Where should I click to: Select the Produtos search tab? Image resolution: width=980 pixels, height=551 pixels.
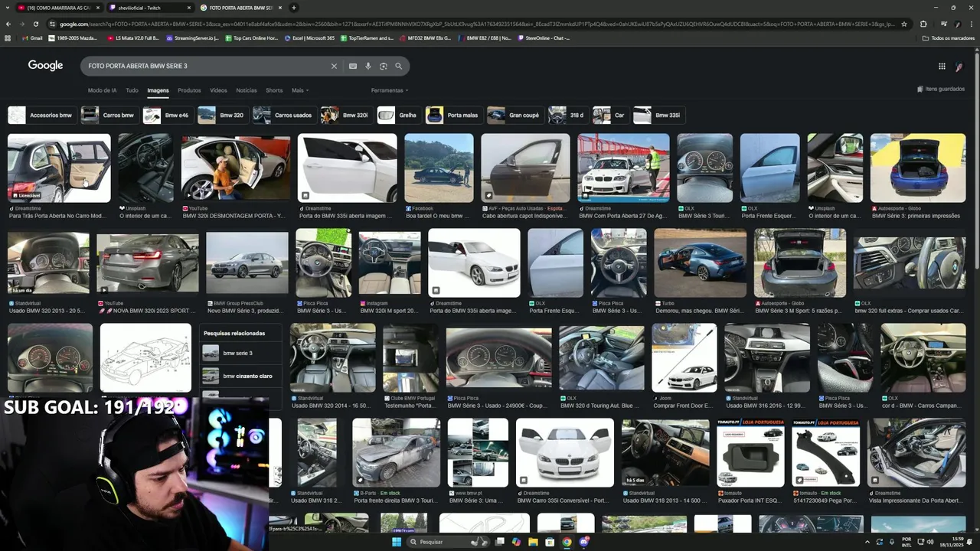pos(189,90)
